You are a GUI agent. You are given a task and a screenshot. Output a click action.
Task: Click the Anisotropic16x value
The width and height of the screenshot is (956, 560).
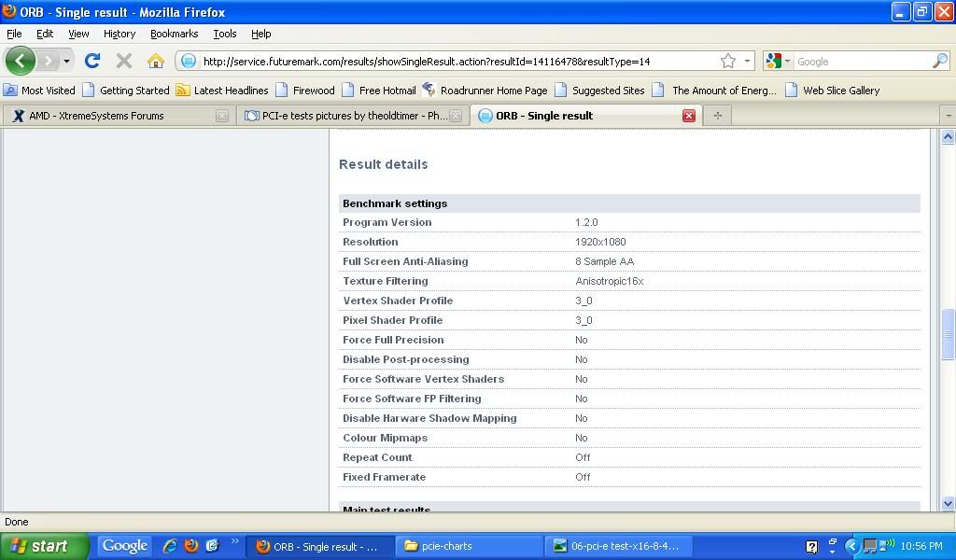(x=610, y=281)
